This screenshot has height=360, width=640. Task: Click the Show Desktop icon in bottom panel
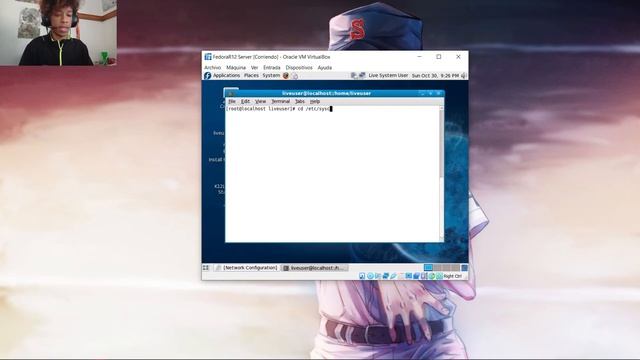click(x=206, y=268)
